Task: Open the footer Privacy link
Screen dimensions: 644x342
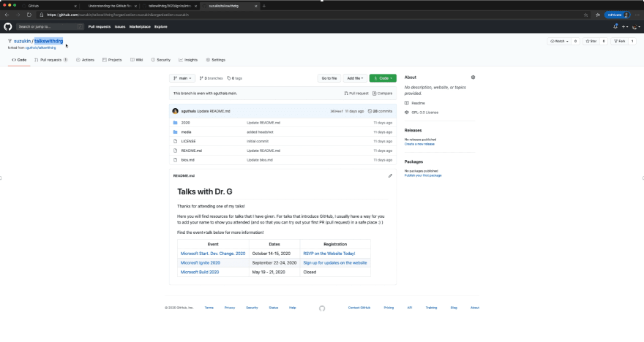Action: (230, 308)
